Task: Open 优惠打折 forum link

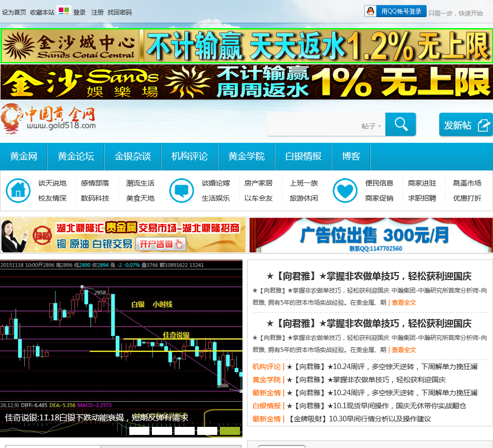Action: [467, 198]
